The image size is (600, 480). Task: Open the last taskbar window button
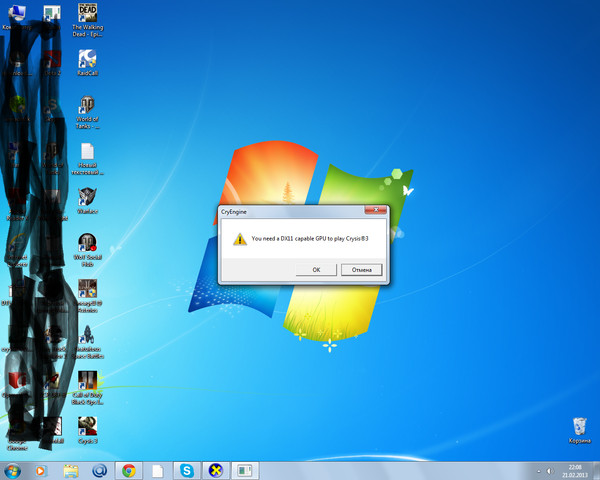245,471
